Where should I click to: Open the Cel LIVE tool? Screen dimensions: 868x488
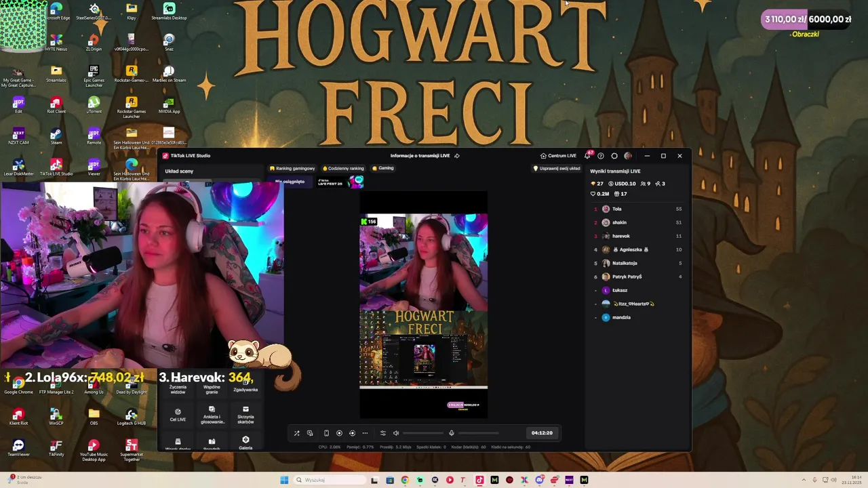pos(178,415)
